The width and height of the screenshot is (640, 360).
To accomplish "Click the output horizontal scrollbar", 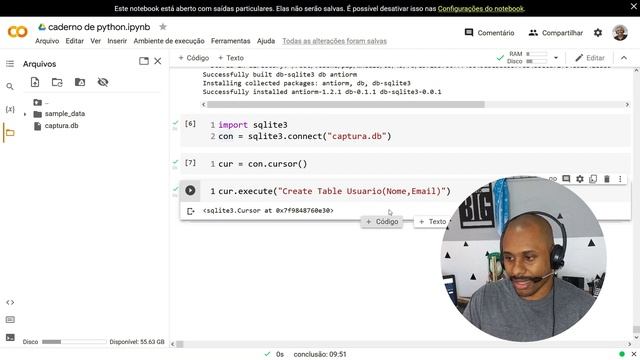I will click(x=346, y=104).
